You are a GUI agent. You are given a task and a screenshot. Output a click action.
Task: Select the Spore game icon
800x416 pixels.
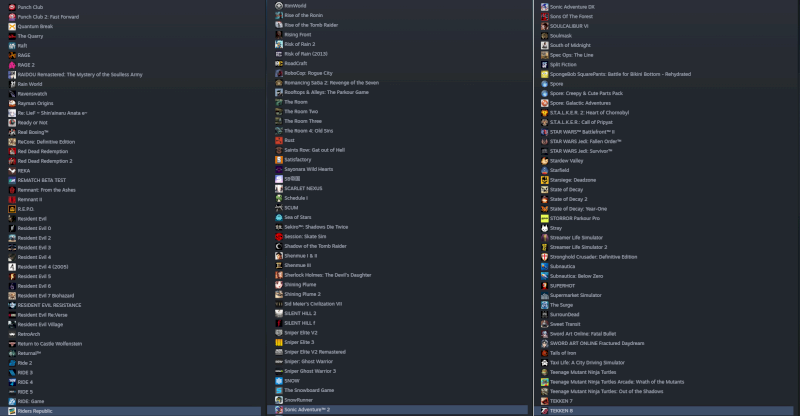point(544,84)
